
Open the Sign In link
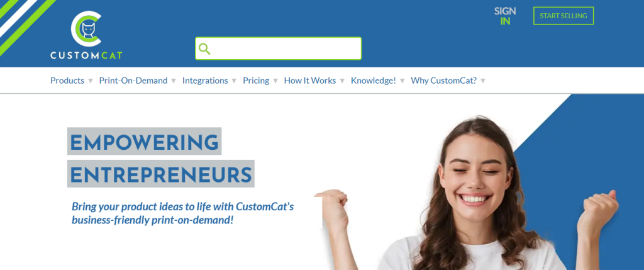pyautogui.click(x=505, y=16)
